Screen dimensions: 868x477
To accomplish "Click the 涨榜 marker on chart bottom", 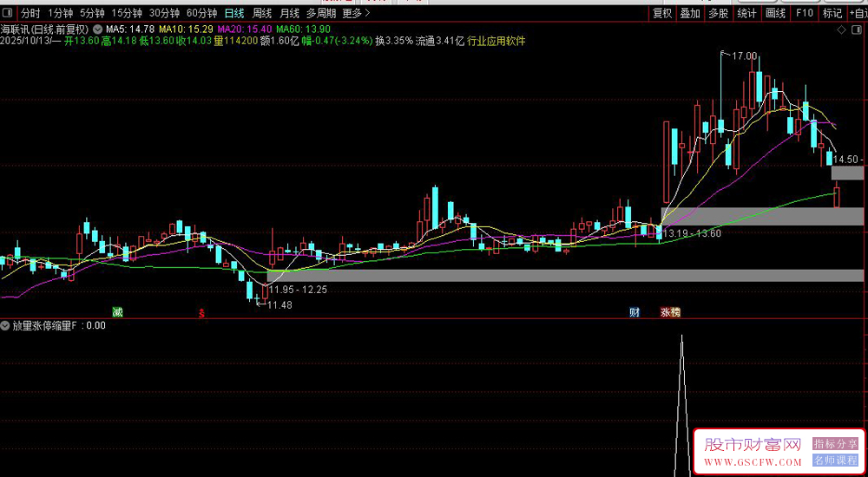I will tap(670, 312).
